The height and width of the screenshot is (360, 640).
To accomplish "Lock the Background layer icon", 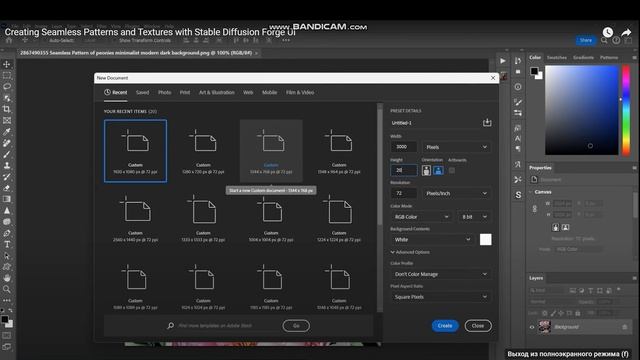I will coord(624,327).
